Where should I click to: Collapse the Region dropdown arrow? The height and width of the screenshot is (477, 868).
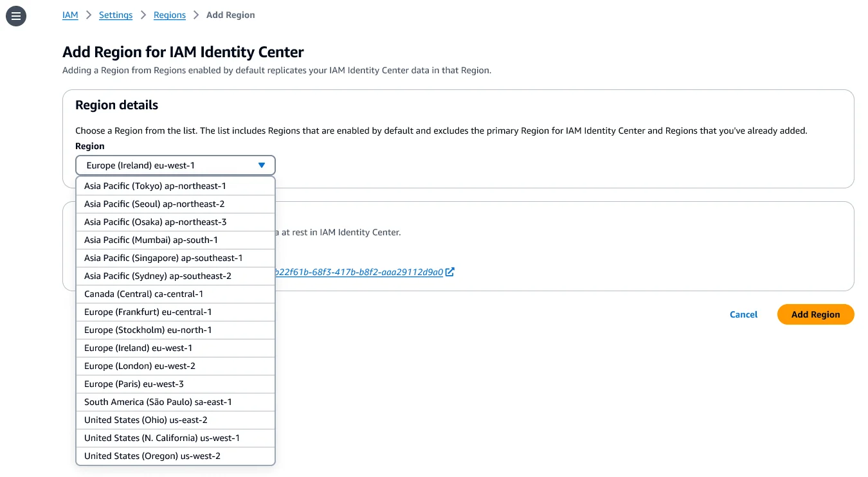[262, 165]
